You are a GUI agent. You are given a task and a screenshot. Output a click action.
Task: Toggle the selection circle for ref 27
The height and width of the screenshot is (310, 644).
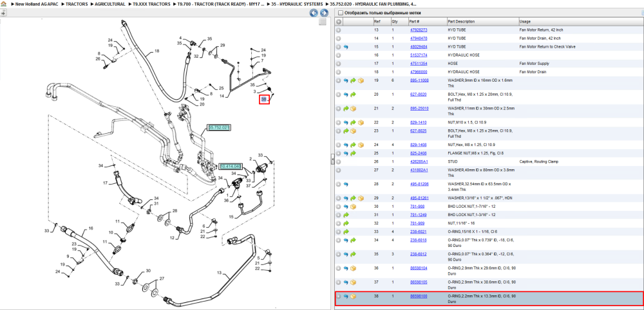[x=339, y=170]
